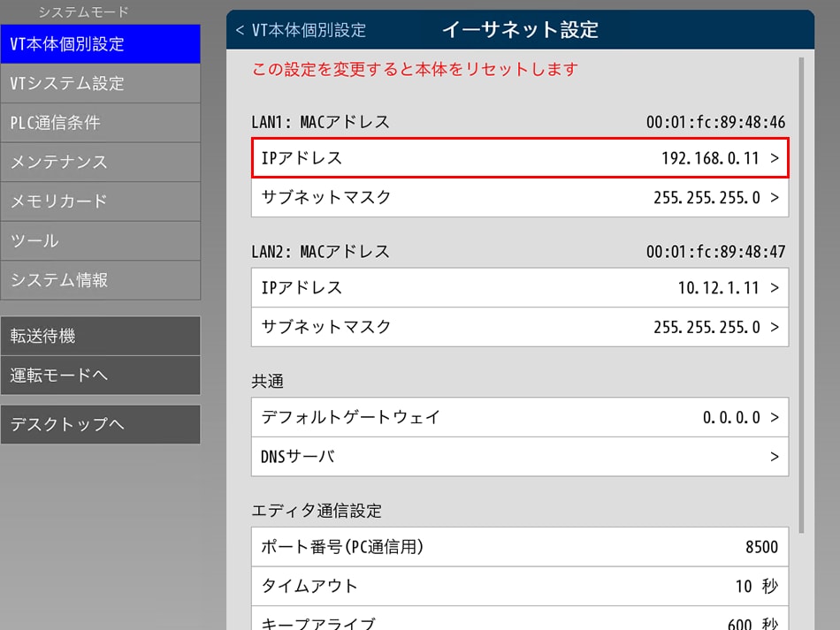This screenshot has height=630, width=840.
Task: Open the デフォルトゲートウェイ setting
Action: click(x=520, y=417)
